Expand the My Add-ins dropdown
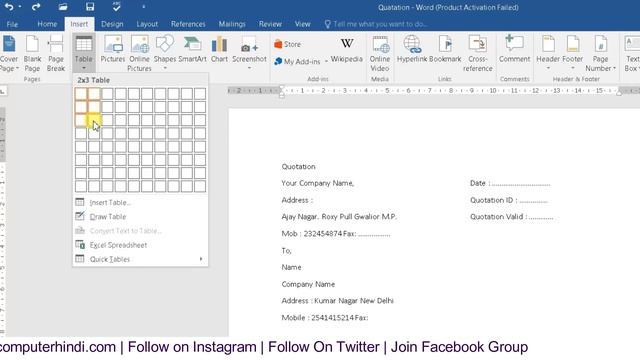Viewport: 640px width, 360px height. pyautogui.click(x=327, y=62)
